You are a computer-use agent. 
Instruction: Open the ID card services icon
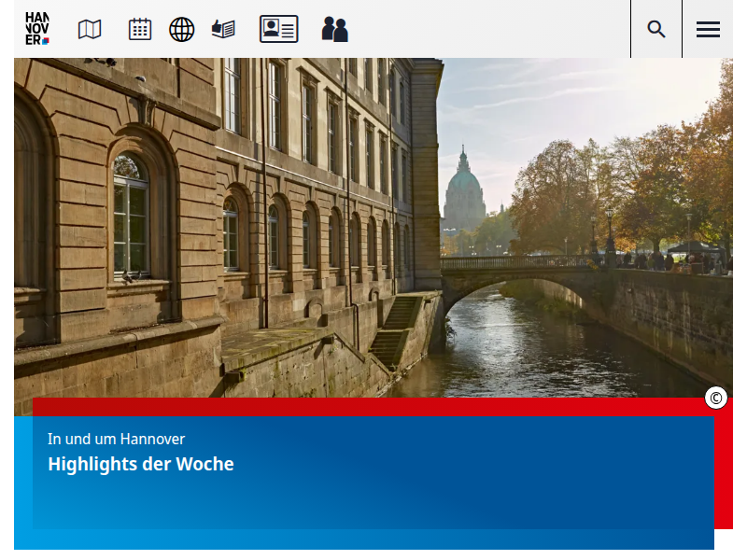tap(278, 29)
